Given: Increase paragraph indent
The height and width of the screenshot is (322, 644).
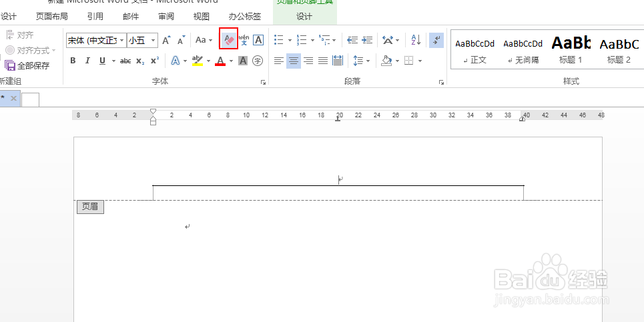Looking at the screenshot, I should 367,40.
